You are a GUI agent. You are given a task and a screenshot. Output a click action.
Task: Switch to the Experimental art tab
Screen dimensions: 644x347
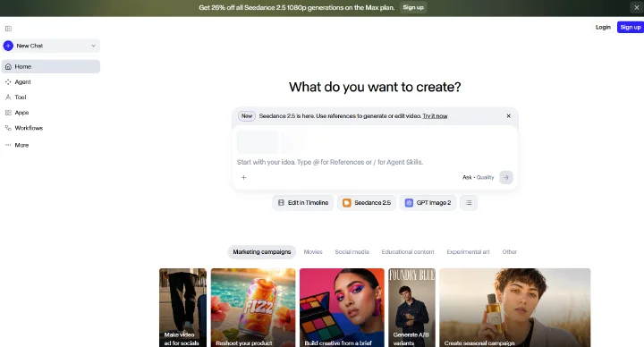(x=468, y=252)
